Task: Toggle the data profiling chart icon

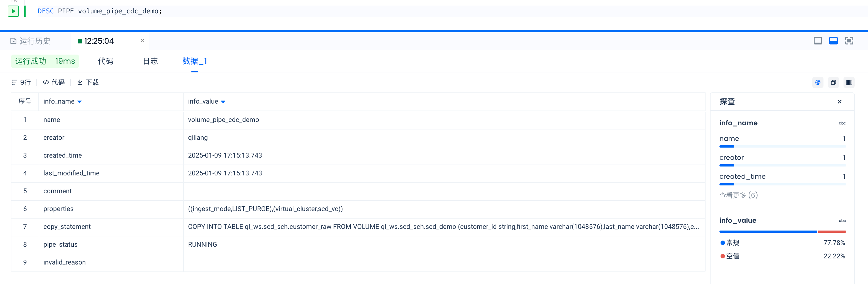Action: (x=818, y=83)
